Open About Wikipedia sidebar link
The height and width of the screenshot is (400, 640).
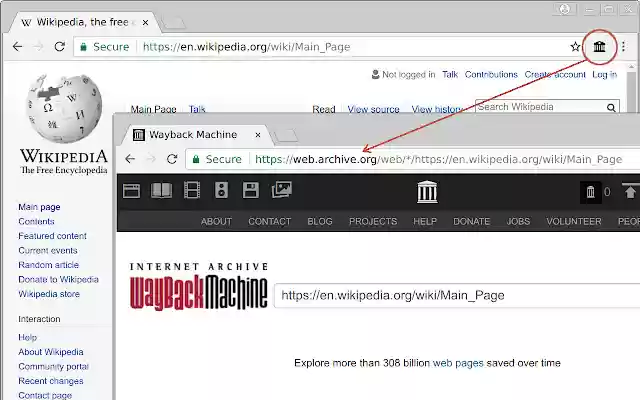[51, 352]
